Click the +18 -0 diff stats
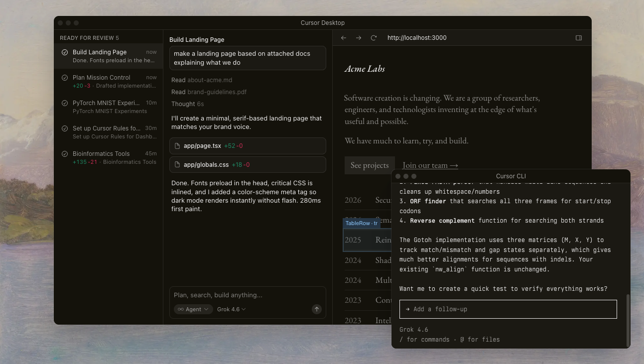Screen dimensions: 644x364 coord(241,165)
